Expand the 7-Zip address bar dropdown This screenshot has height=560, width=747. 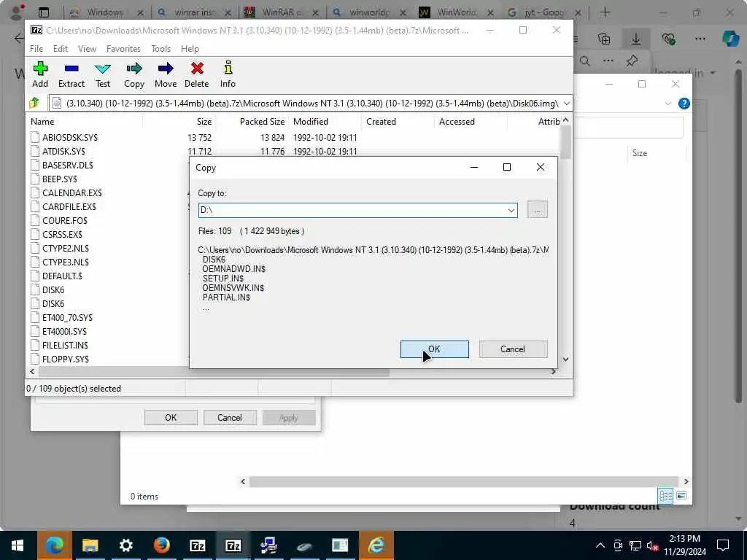tap(566, 104)
